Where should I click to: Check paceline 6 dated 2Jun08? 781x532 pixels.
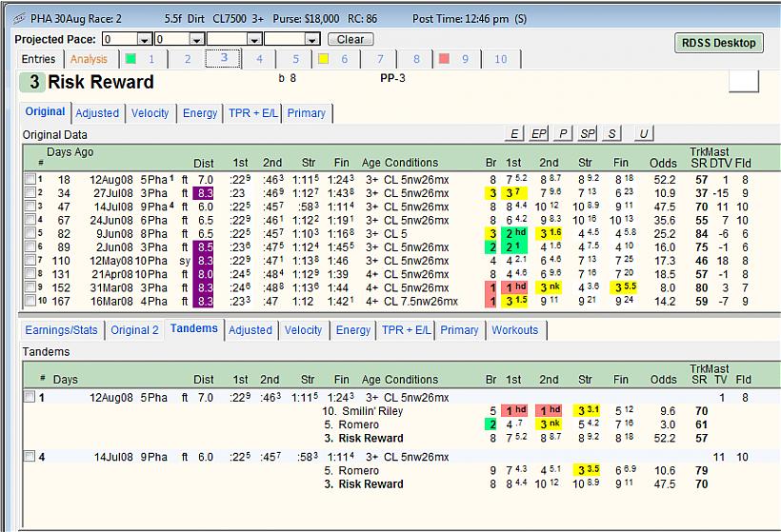pos(30,246)
